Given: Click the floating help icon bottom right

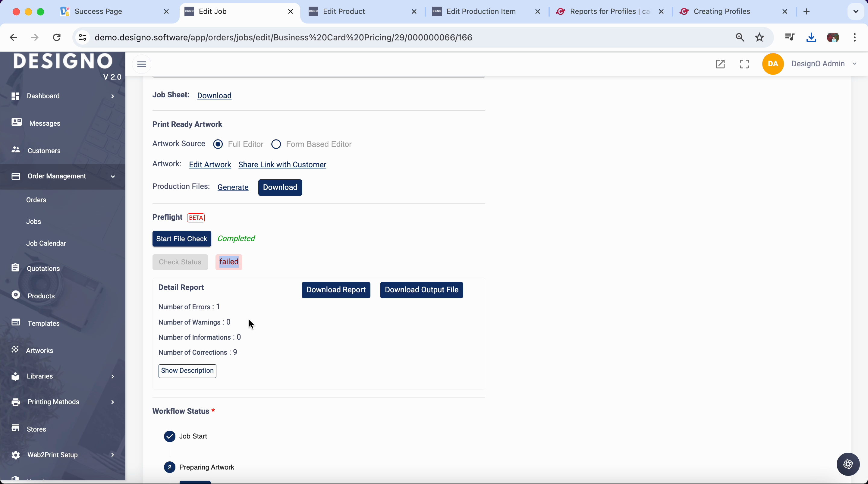Looking at the screenshot, I should tap(848, 464).
